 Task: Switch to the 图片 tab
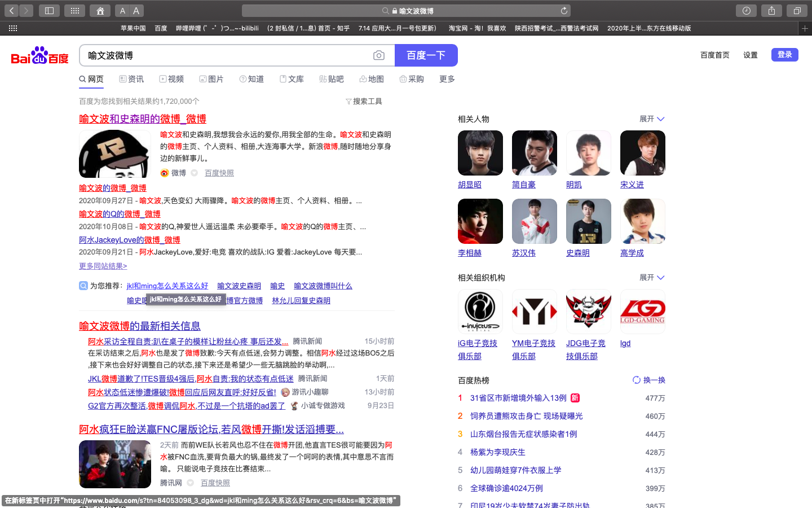[x=211, y=79]
